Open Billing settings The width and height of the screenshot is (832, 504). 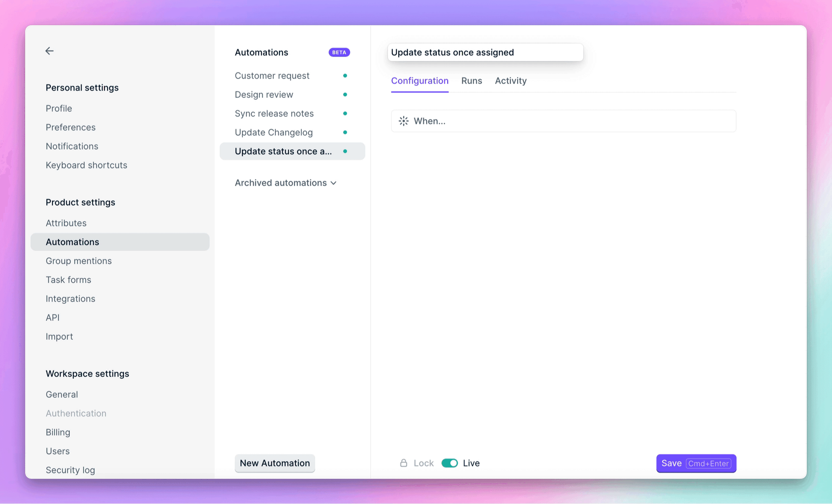coord(58,432)
